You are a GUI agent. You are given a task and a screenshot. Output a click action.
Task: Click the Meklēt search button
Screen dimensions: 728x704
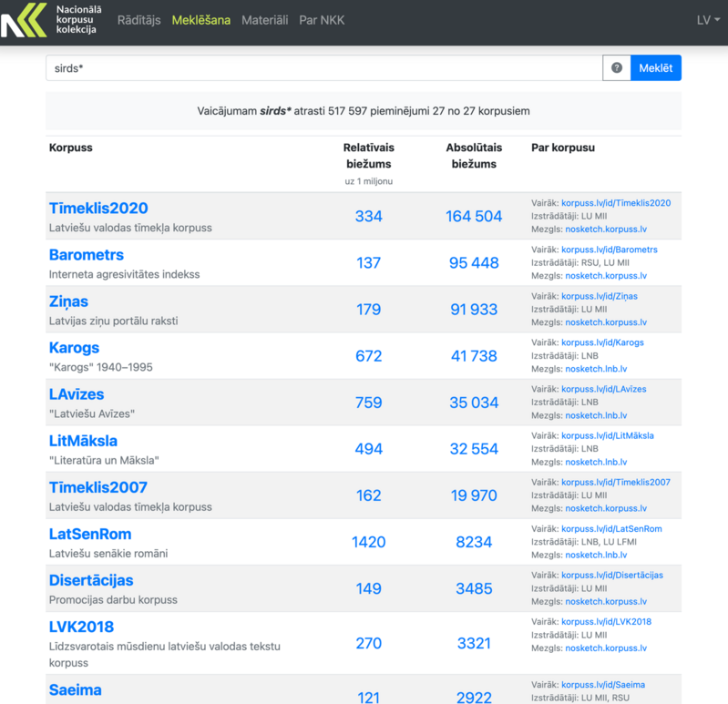656,67
